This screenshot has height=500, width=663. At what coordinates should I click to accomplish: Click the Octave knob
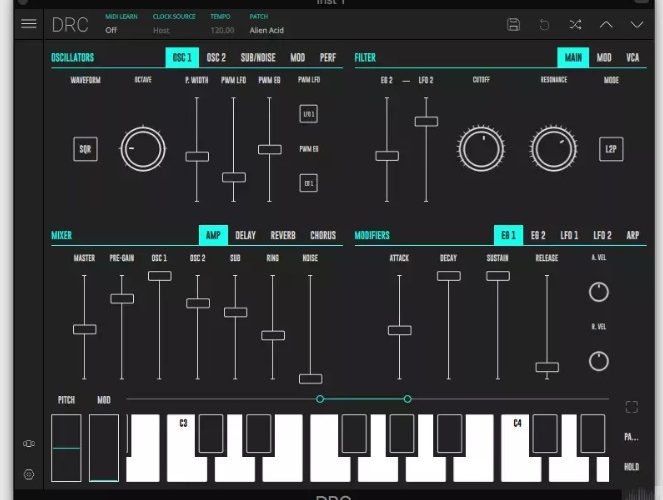[143, 149]
